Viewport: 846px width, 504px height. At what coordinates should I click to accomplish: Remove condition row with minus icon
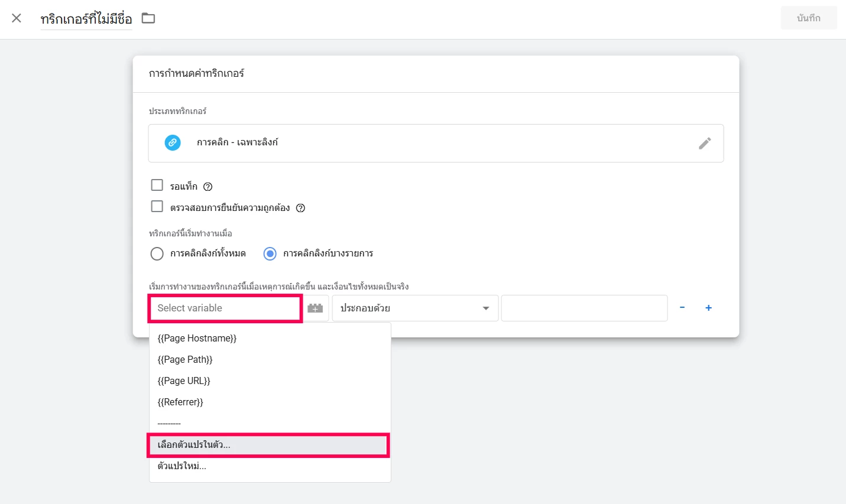[682, 308]
